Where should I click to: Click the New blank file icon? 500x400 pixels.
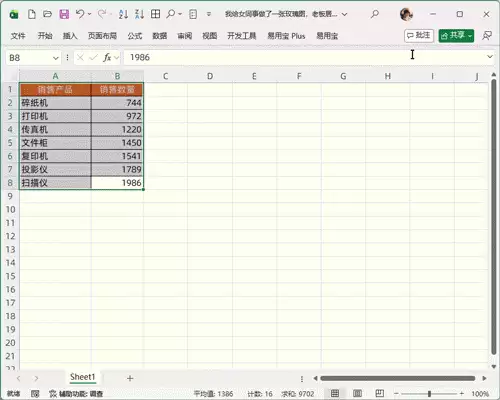[x=32, y=14]
